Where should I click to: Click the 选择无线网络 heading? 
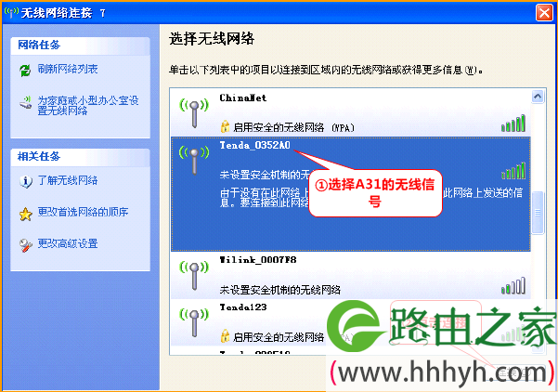coord(212,38)
